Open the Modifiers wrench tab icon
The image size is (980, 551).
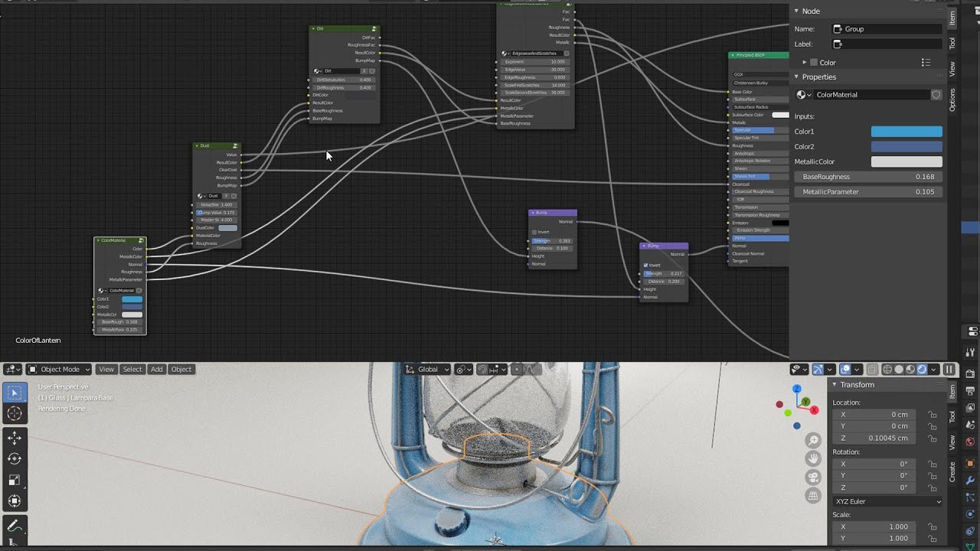pyautogui.click(x=970, y=481)
